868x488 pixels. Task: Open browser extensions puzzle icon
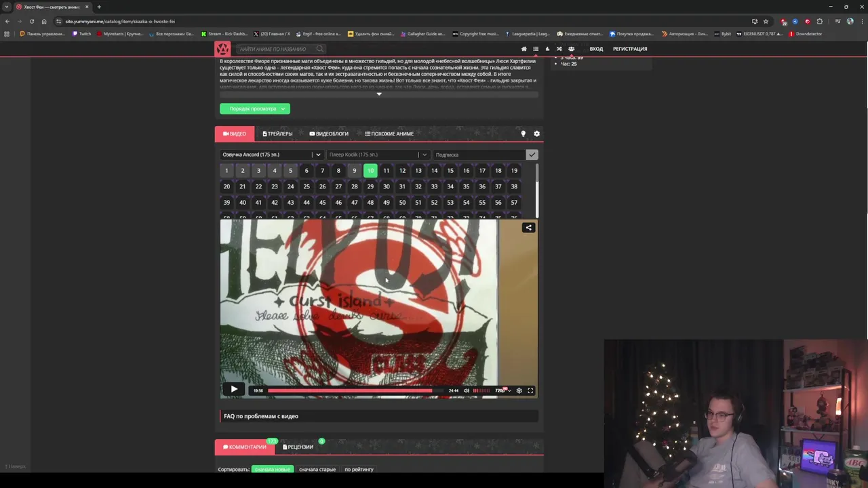pos(819,21)
